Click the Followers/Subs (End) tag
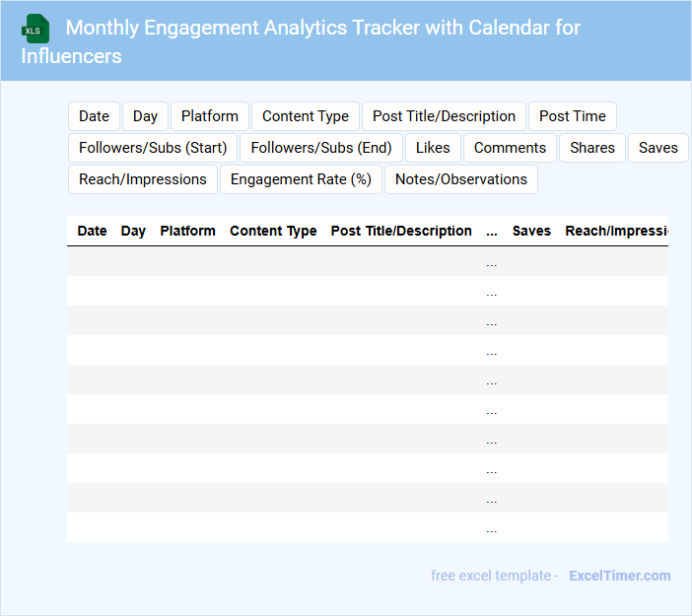 pos(321,148)
